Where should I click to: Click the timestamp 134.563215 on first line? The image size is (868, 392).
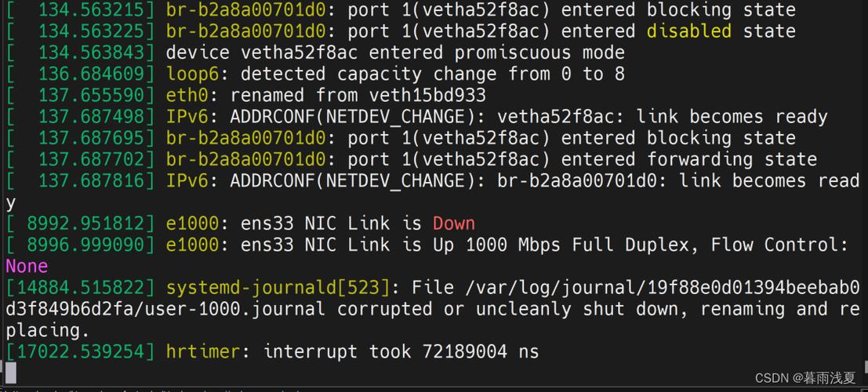[x=91, y=10]
